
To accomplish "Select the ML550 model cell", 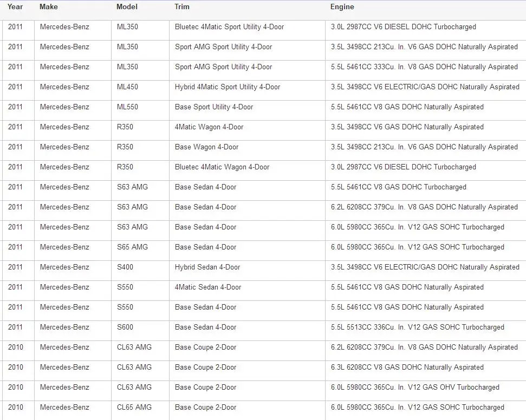I will [127, 107].
